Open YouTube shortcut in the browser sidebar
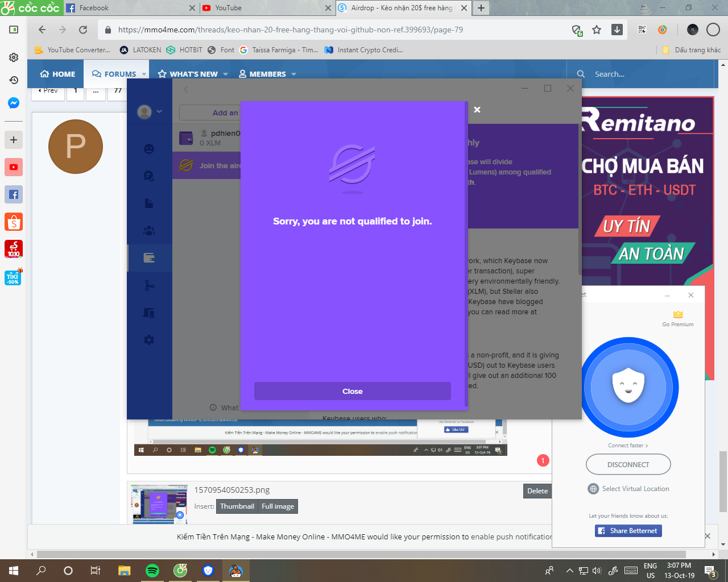The image size is (728, 582). coord(14,167)
